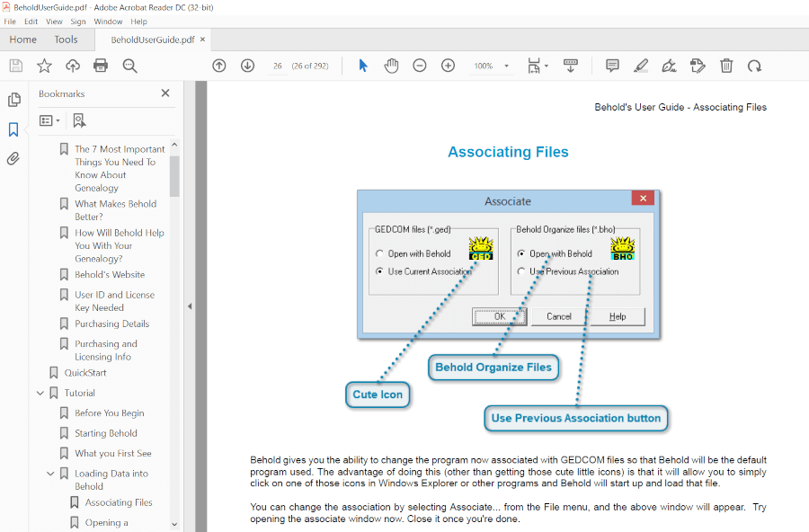Screen dimensions: 809x532
Task: Open the find text magnifier
Action: click(129, 66)
